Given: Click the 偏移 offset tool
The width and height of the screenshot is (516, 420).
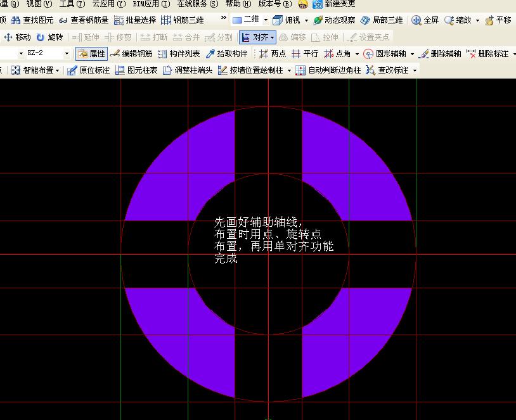Looking at the screenshot, I should (x=292, y=37).
